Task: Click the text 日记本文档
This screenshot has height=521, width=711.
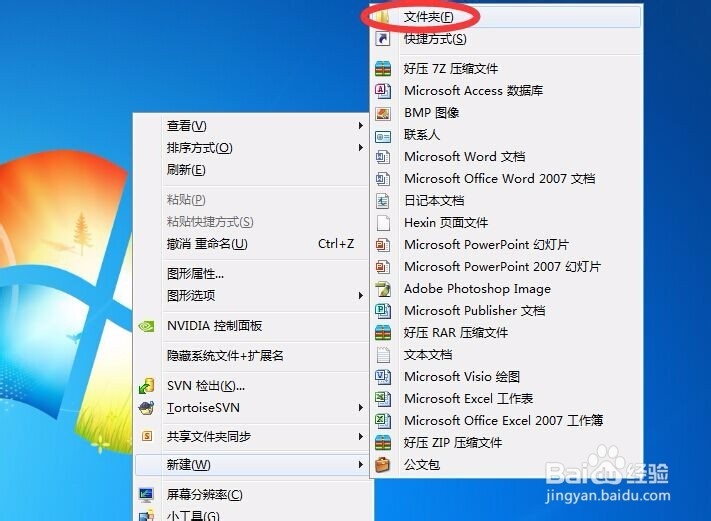Action: pos(434,200)
